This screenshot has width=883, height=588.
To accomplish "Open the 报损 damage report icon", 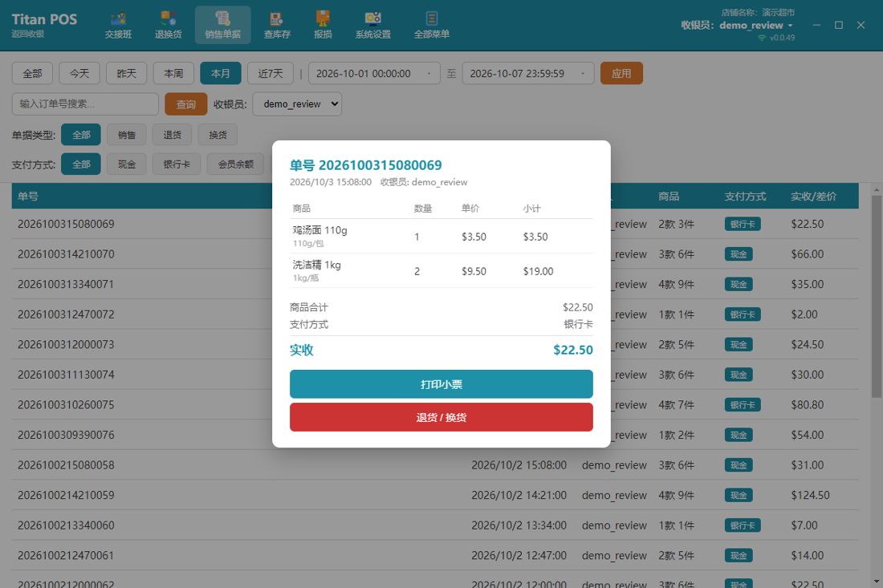I will pyautogui.click(x=323, y=25).
